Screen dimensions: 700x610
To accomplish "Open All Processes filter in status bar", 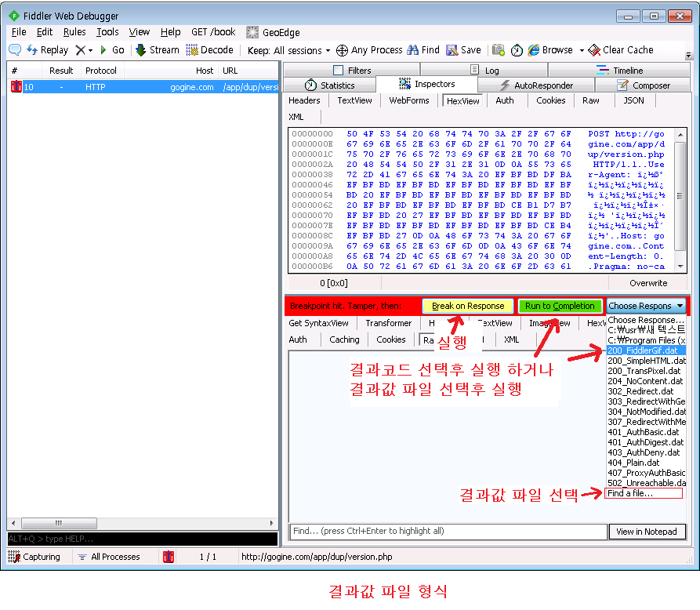I will (x=109, y=557).
